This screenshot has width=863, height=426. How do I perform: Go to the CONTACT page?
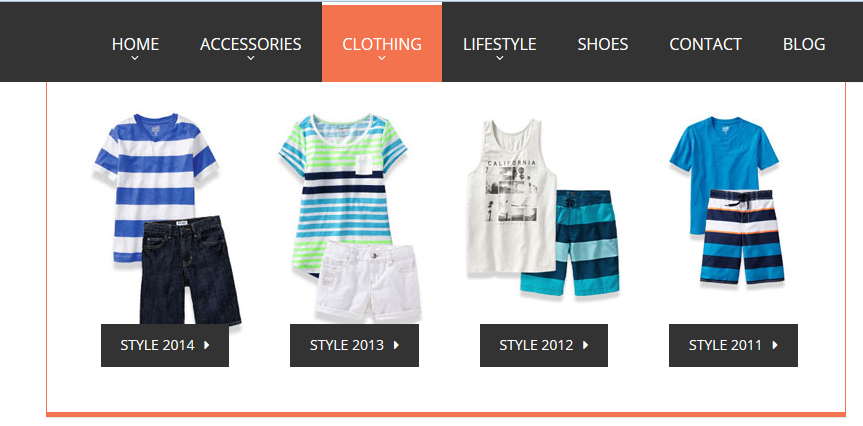pos(706,44)
